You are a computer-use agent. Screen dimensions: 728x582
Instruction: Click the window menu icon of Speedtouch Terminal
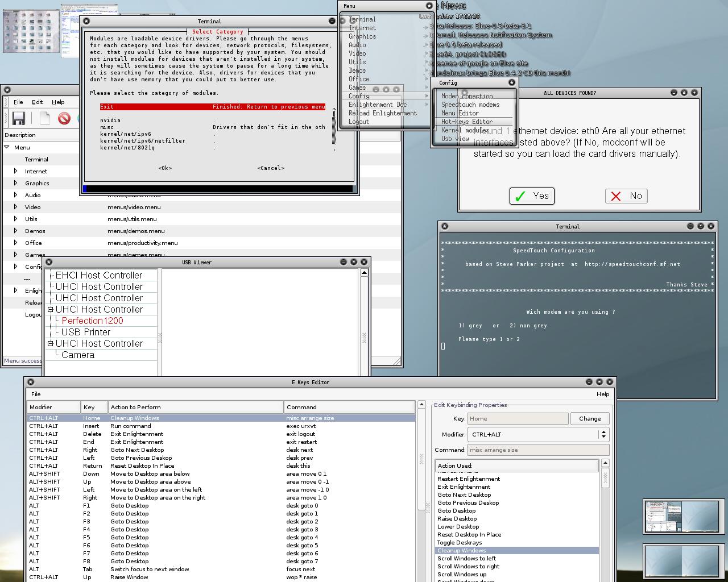coord(445,226)
